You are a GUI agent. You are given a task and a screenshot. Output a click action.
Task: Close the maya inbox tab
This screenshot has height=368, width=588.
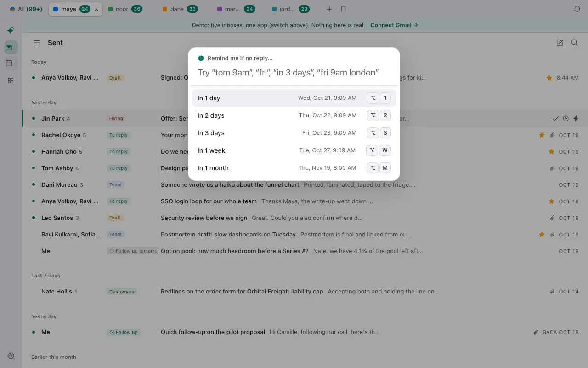click(96, 9)
